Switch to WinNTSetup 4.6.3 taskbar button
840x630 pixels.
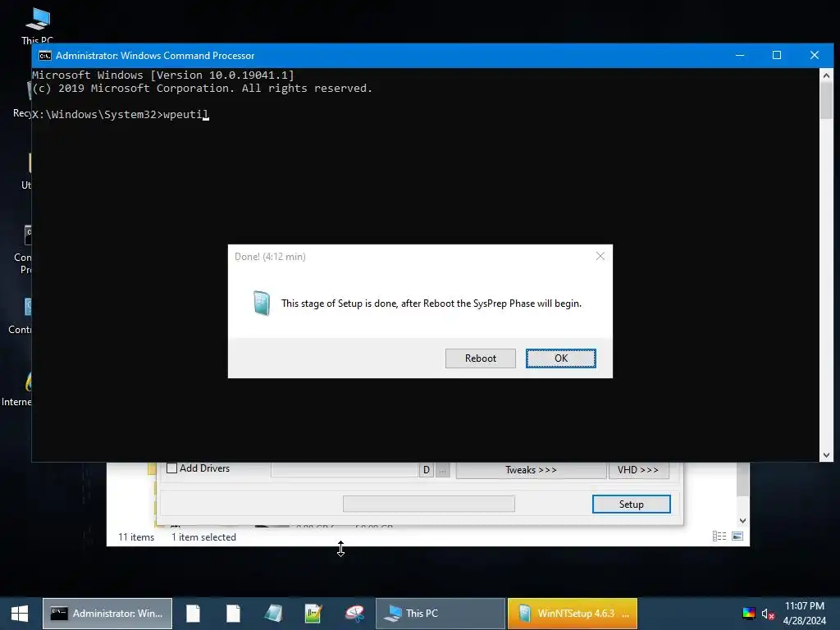[x=572, y=614]
